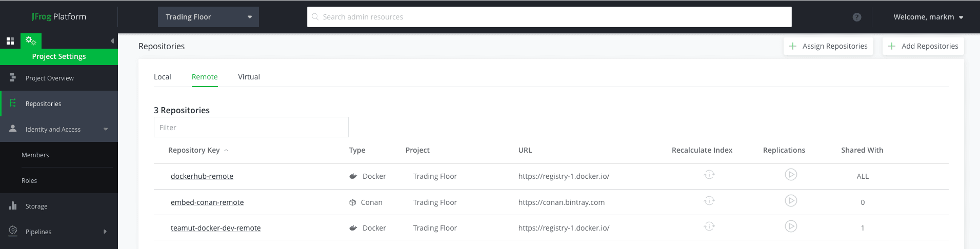Run replication for teamut-docker-dev-remote
The image size is (980, 249).
pyautogui.click(x=791, y=226)
